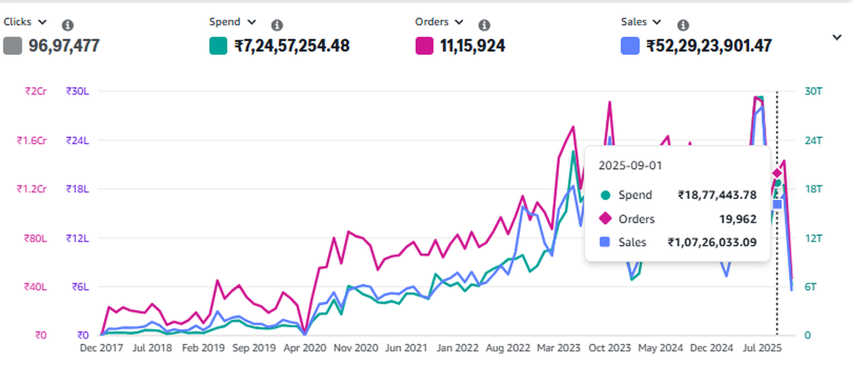Click the 30T orders axis label

click(813, 92)
